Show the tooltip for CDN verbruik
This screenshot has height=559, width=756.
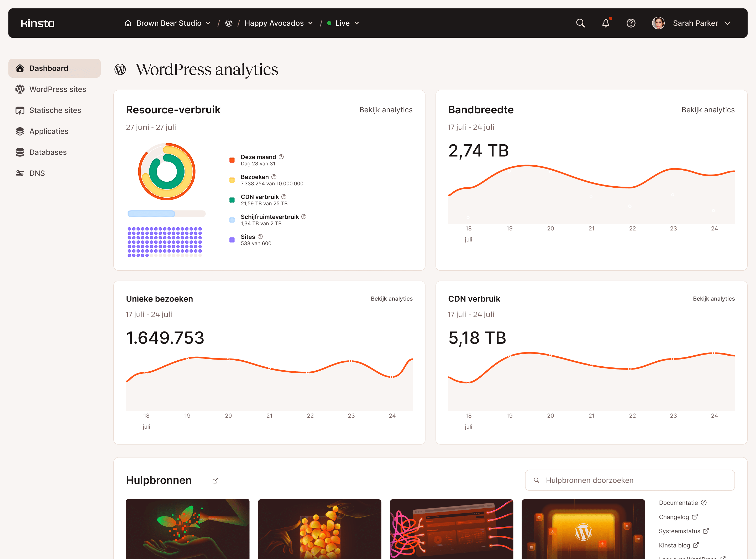pos(283,197)
